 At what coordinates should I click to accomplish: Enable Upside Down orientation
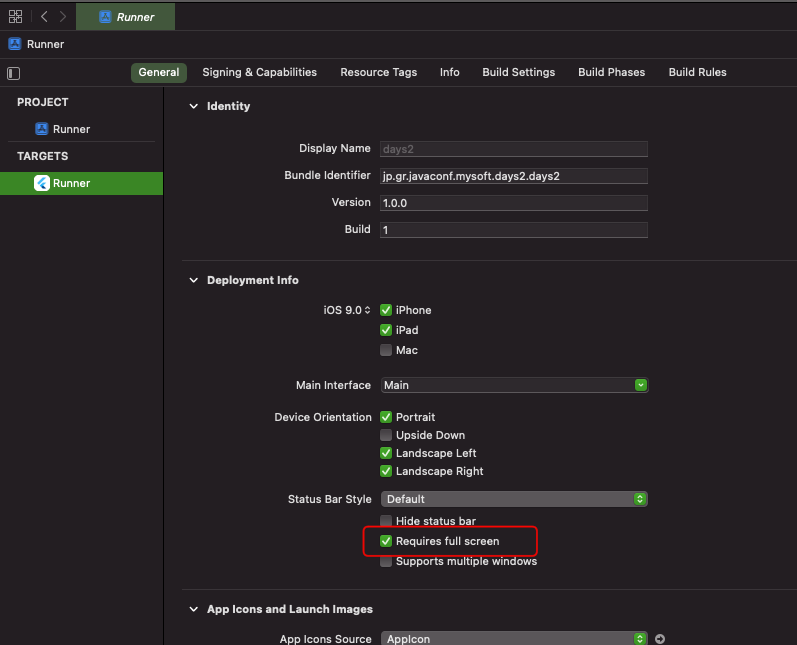386,435
